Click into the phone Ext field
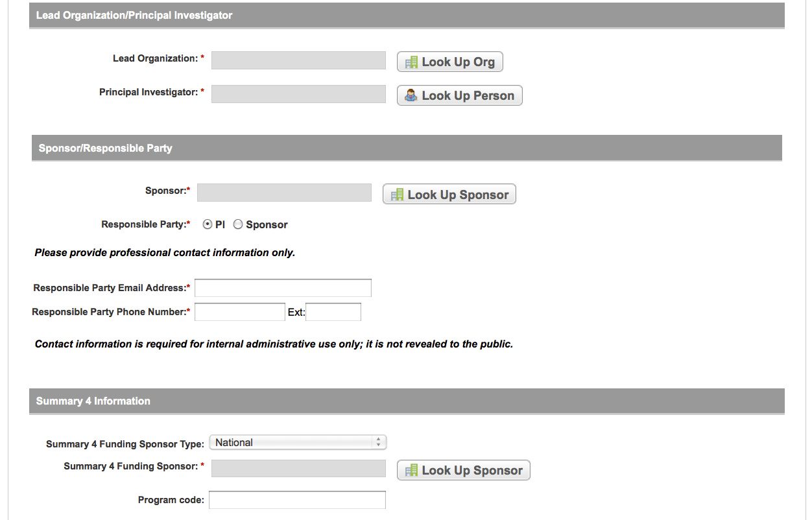Screen dimensions: 812x520 pos(333,312)
